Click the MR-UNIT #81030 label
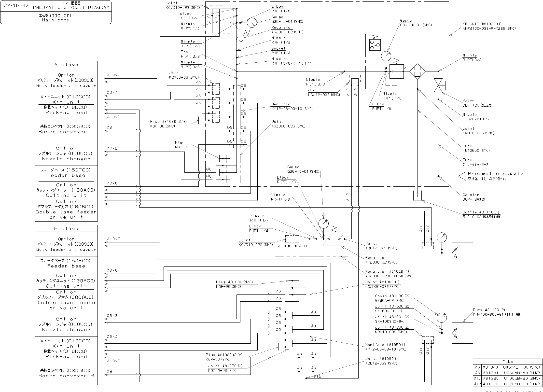The width and height of the screenshot is (543, 392). 482,24
